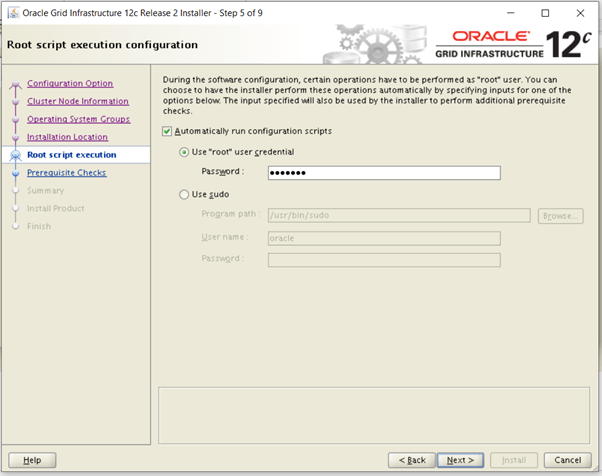Image resolution: width=602 pixels, height=476 pixels.
Task: Maximize the installer window
Action: tap(545, 13)
